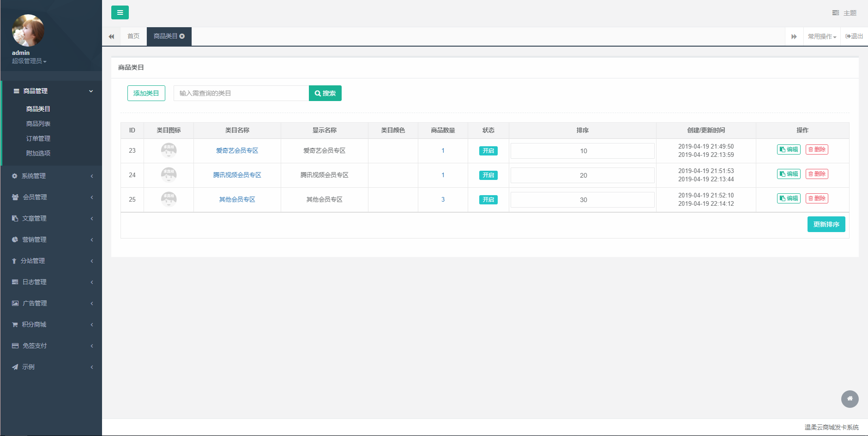Toggle the 开启 status for ID 23
The image size is (868, 436).
[488, 151]
